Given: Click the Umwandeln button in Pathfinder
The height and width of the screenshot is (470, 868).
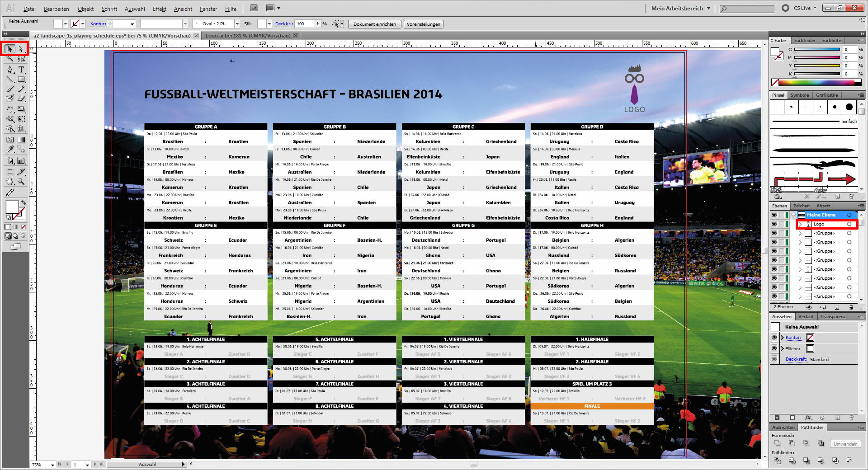Looking at the screenshot, I should coord(845,444).
